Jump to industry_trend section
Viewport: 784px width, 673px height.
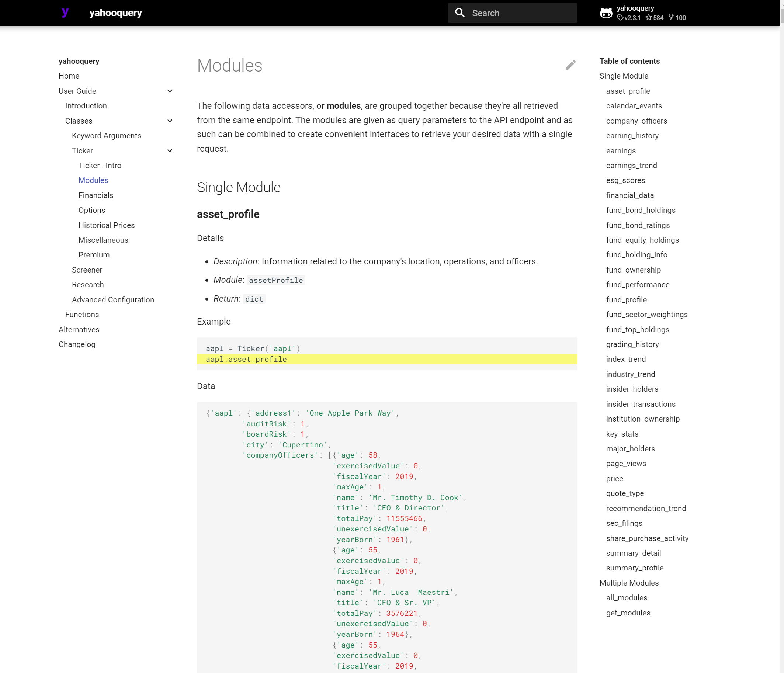(x=631, y=375)
